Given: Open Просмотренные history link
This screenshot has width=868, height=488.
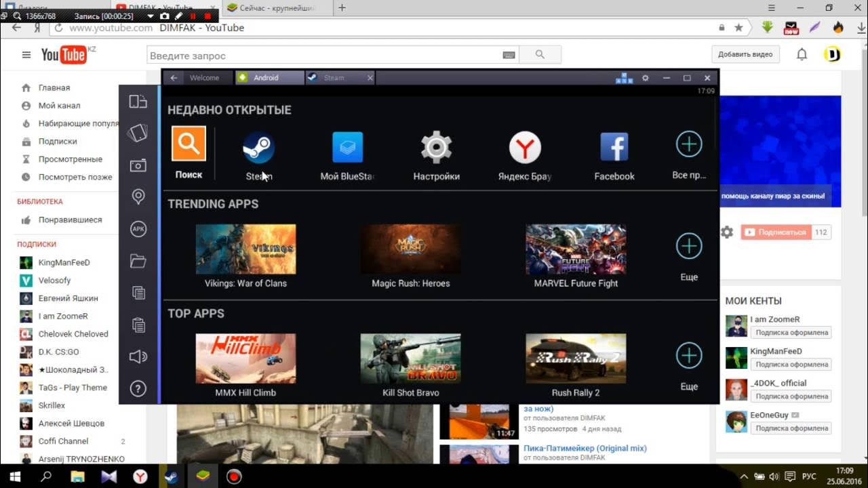Looking at the screenshot, I should click(x=71, y=159).
